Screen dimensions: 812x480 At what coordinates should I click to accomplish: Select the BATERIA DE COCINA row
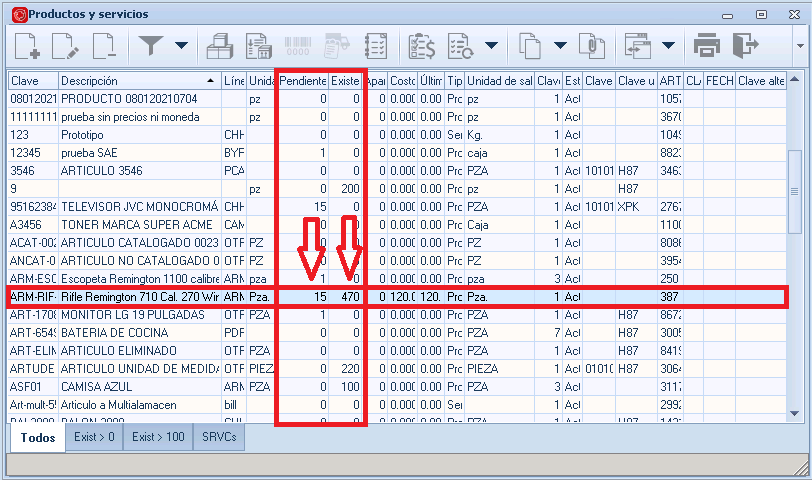coord(140,333)
